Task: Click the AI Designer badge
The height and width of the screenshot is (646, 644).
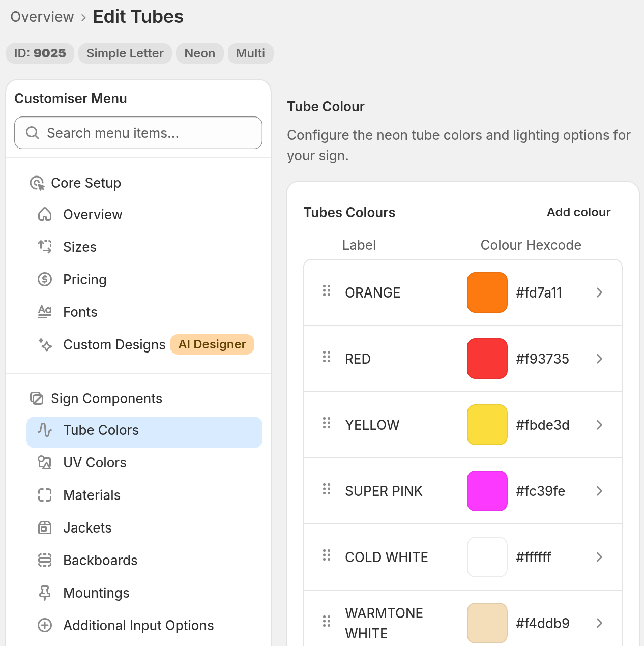Action: coord(212,344)
